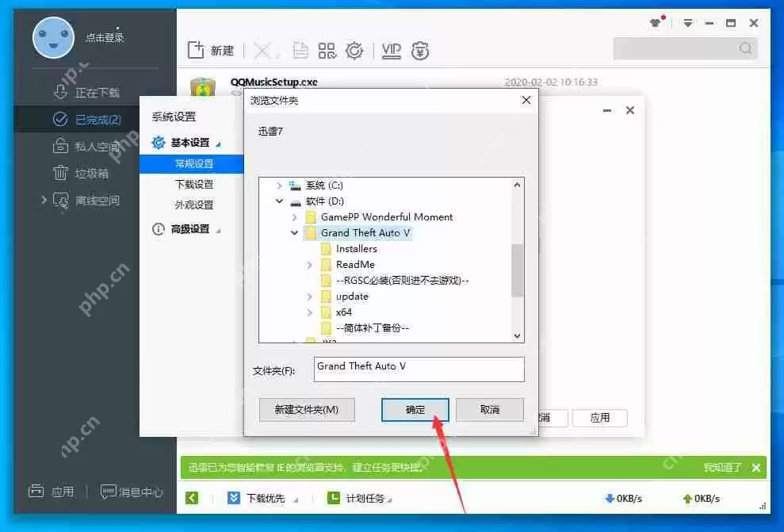Click the search magnifier icon
This screenshot has height=532, width=784.
coord(745,48)
